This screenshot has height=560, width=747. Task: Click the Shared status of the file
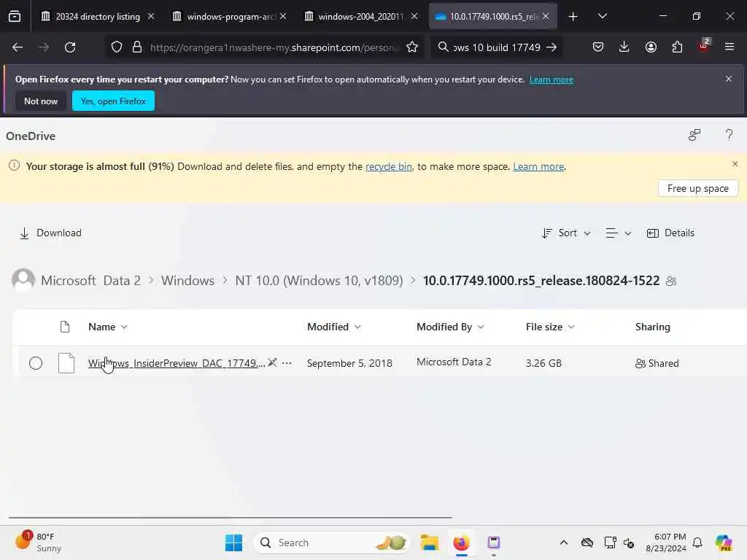click(x=657, y=363)
